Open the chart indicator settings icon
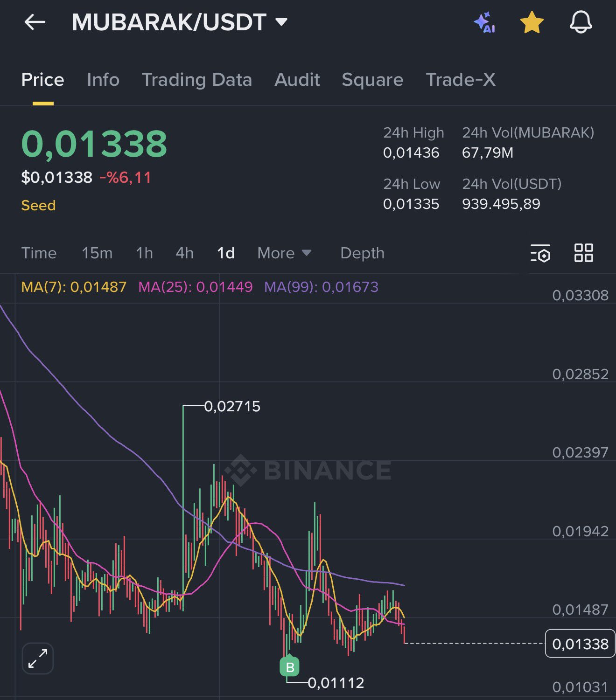The width and height of the screenshot is (616, 700). [x=540, y=253]
